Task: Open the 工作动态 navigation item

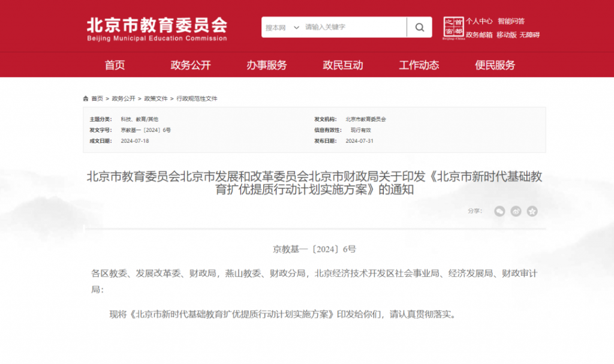Action: pos(419,65)
